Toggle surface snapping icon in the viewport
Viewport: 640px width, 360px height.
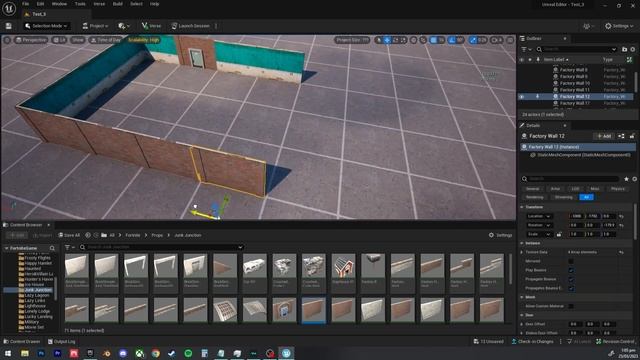[x=423, y=40]
